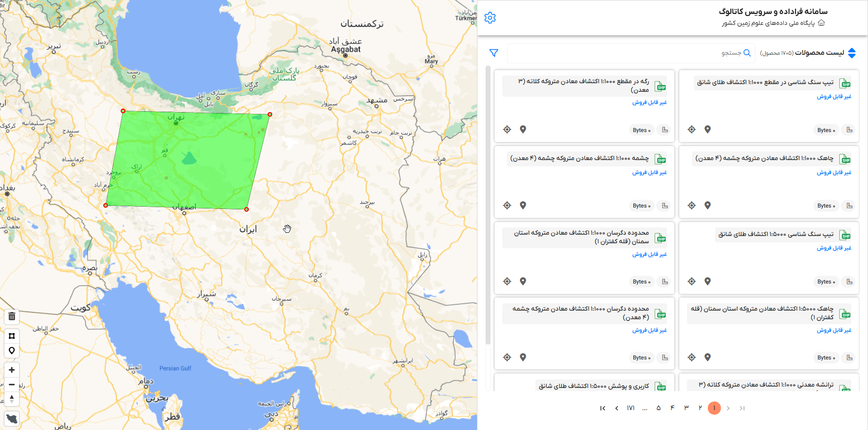Click the Iran map extent button
Viewport: 868px width, 430px height.
pyautogui.click(x=12, y=418)
